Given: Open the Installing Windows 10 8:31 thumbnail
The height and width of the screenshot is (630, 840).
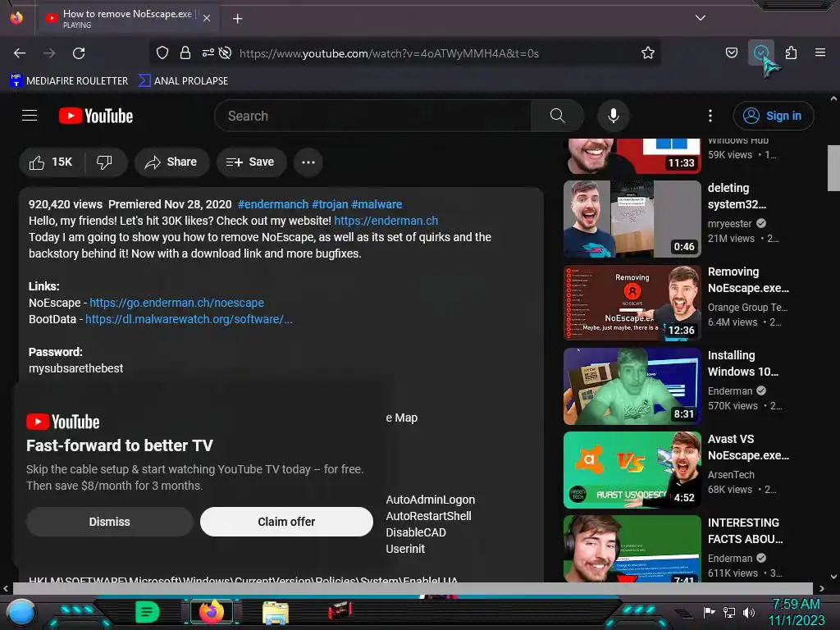Looking at the screenshot, I should 632,386.
